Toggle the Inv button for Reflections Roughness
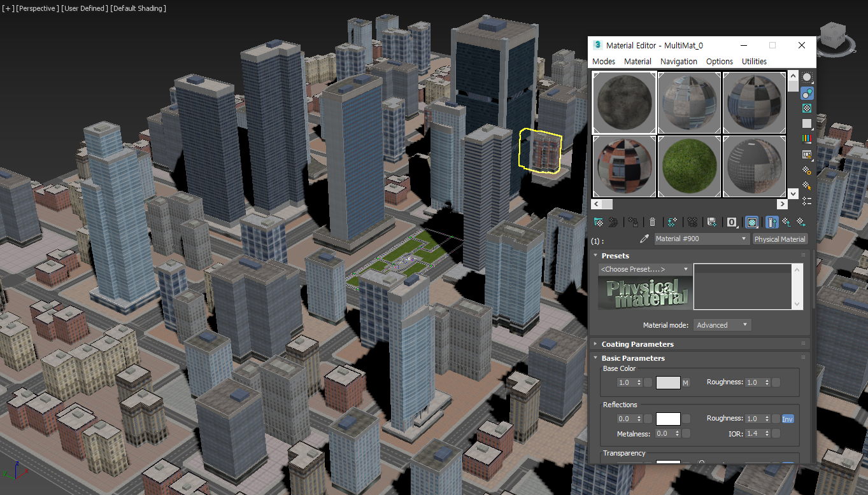This screenshot has width=868, height=495. [x=788, y=419]
